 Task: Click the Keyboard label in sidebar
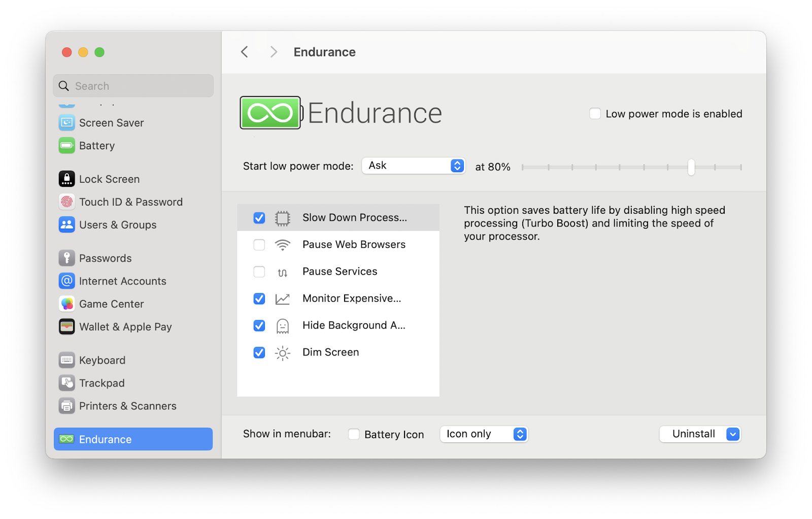(x=103, y=361)
